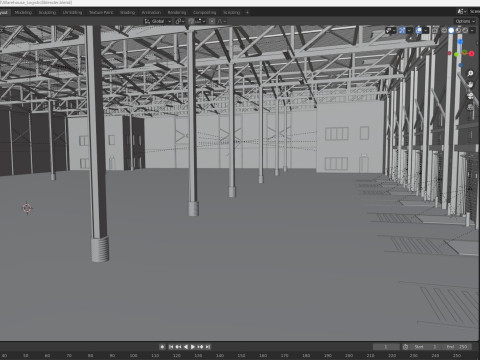Jump to the previous keyframe
The width and height of the screenshot is (480, 360).
pos(178,347)
